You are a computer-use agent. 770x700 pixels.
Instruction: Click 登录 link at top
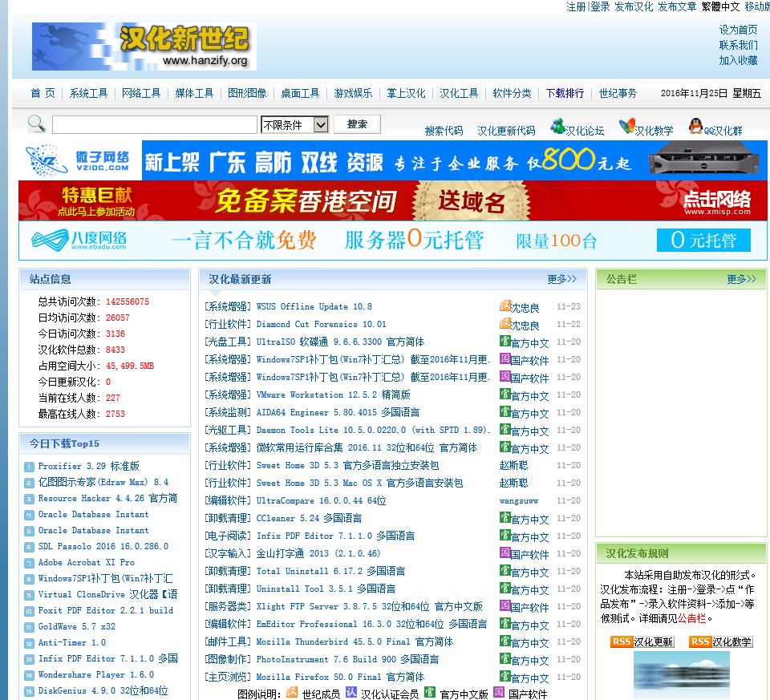tap(600, 6)
